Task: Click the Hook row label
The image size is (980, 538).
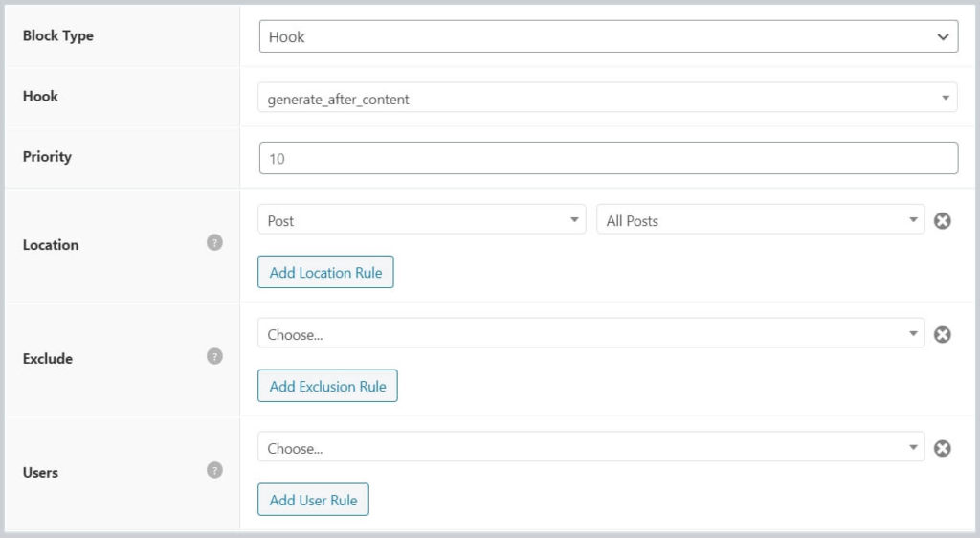Action: coord(40,97)
